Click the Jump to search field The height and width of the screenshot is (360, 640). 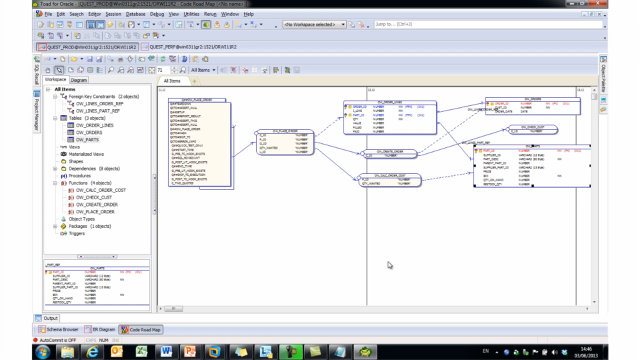pyautogui.click(x=488, y=24)
